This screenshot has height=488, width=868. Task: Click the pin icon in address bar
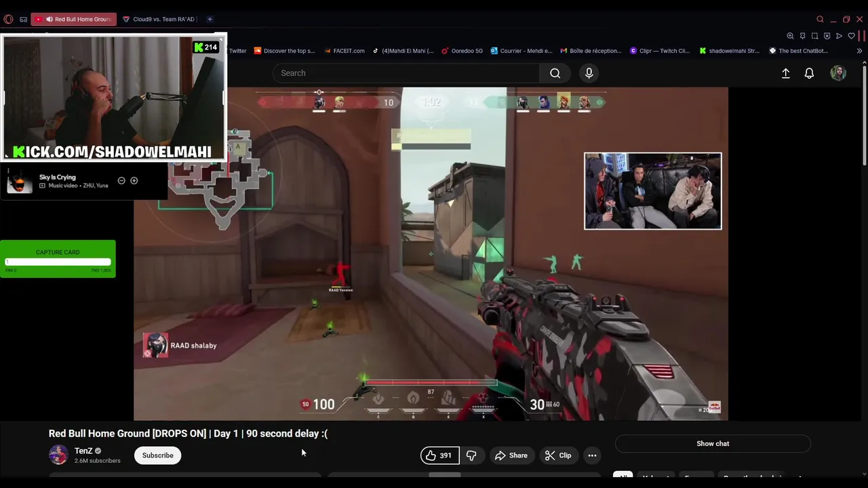pos(802,36)
